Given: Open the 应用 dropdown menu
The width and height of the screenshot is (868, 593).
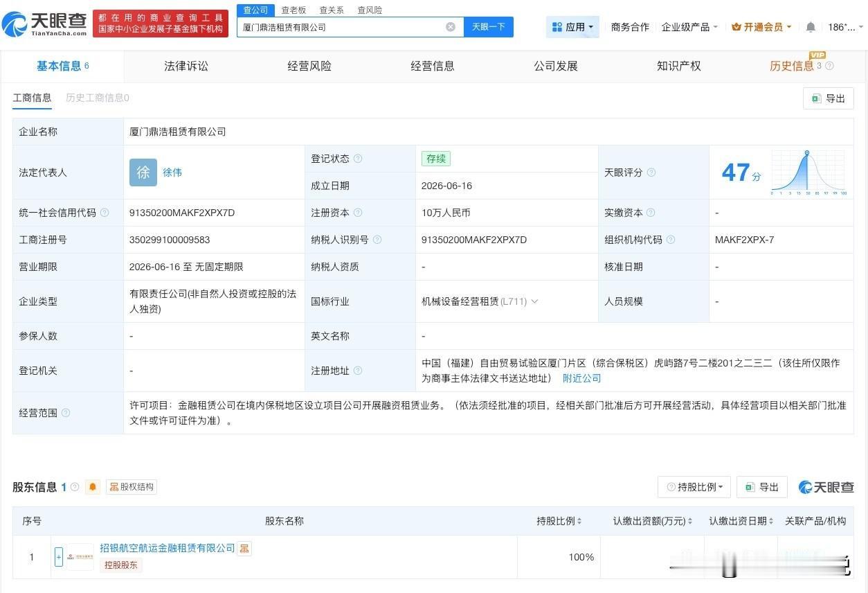Looking at the screenshot, I should pyautogui.click(x=572, y=27).
